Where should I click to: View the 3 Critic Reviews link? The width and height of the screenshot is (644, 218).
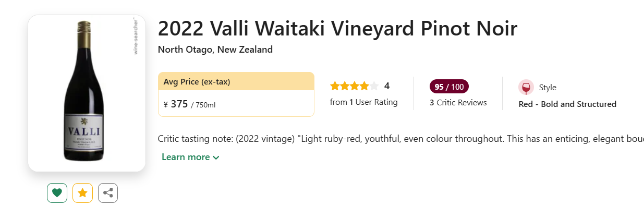pyautogui.click(x=458, y=103)
